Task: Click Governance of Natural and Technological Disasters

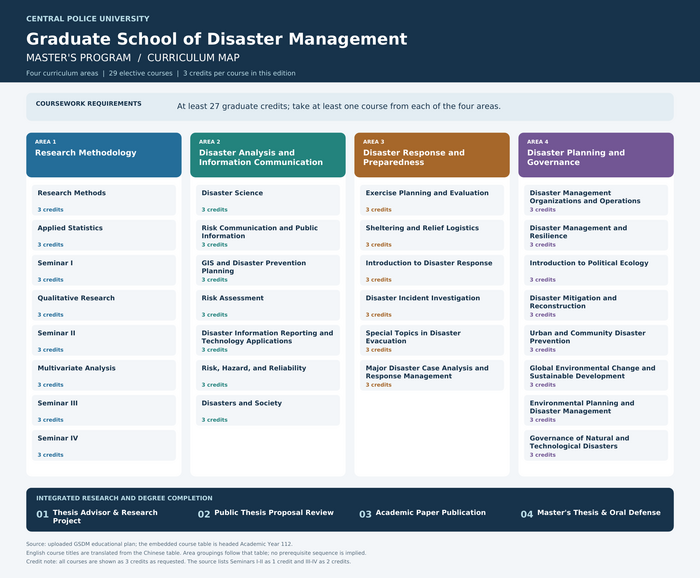Action: pyautogui.click(x=596, y=445)
